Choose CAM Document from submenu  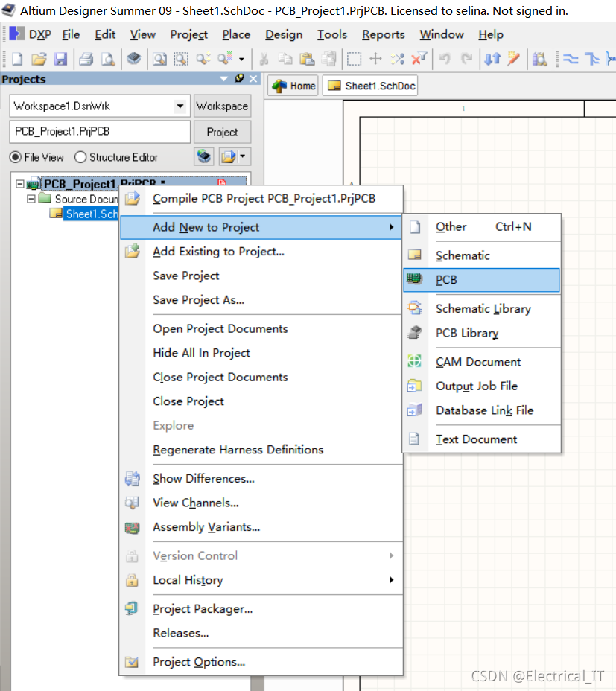click(481, 362)
